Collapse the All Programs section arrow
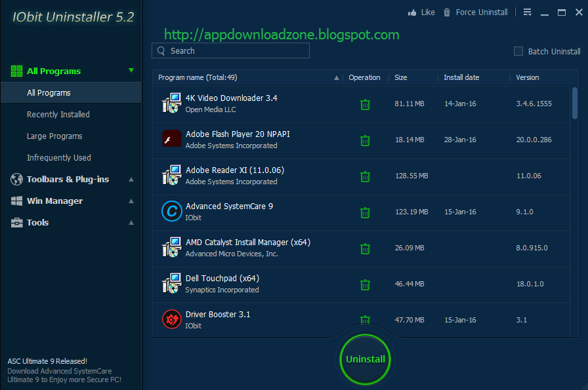The height and width of the screenshot is (390, 588). click(131, 70)
